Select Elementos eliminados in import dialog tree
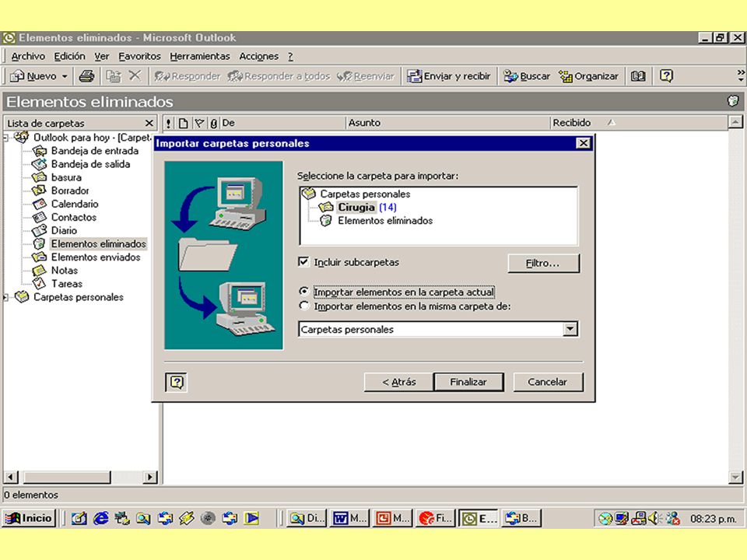Screen dimensions: 747x560 385,220
